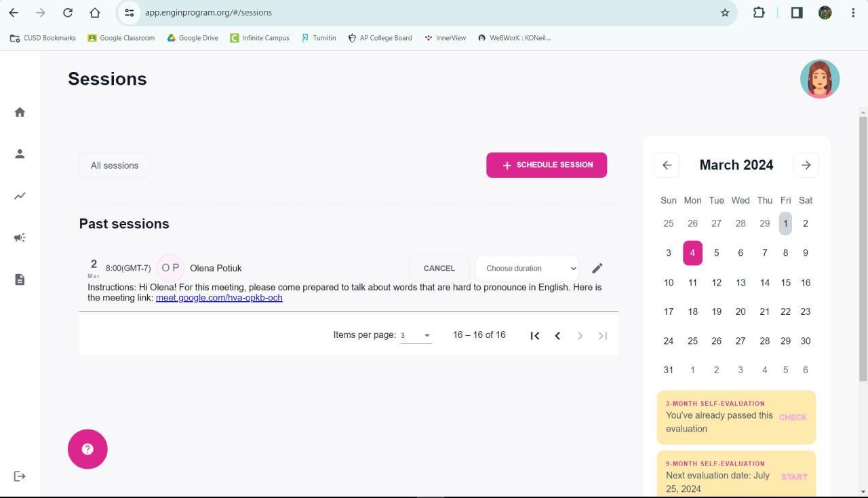Viewport: 868px width, 498px height.
Task: Select March 31 on the calendar
Action: tap(669, 370)
